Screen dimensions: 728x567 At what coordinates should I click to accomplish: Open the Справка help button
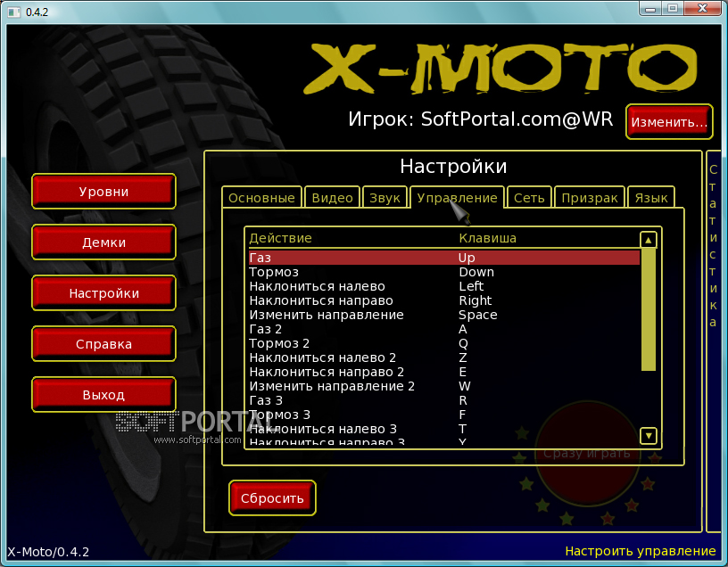(103, 344)
